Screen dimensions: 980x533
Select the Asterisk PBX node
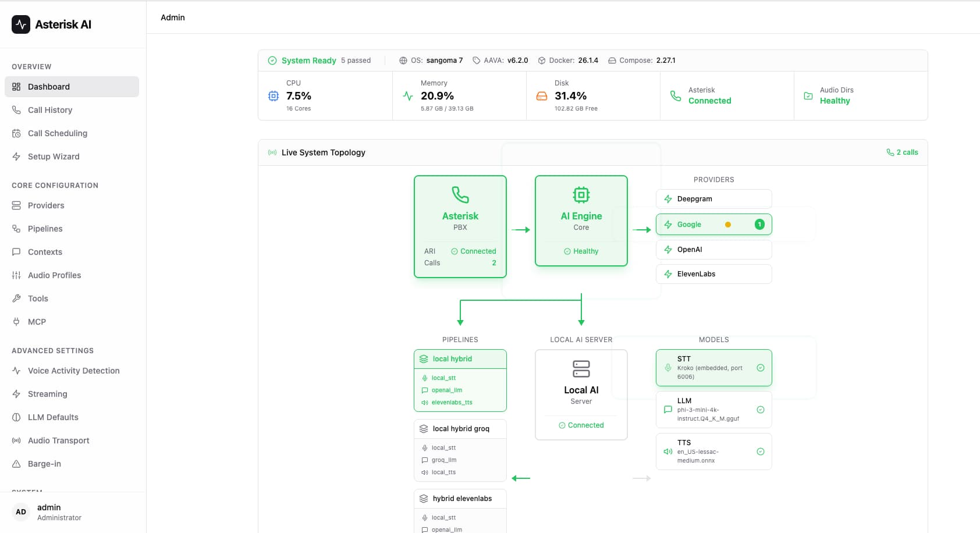point(460,226)
